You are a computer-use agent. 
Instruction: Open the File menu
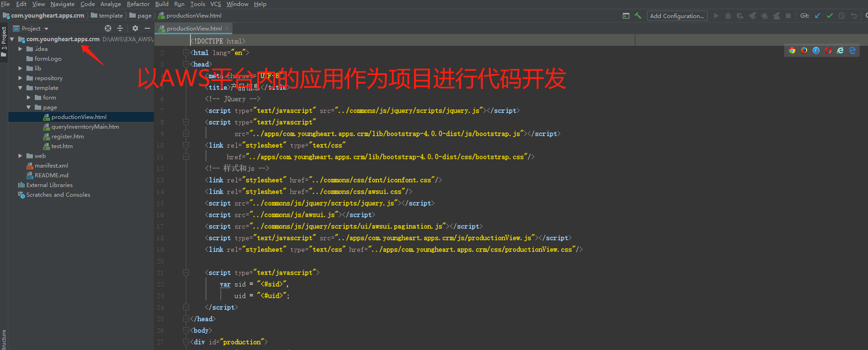6,4
